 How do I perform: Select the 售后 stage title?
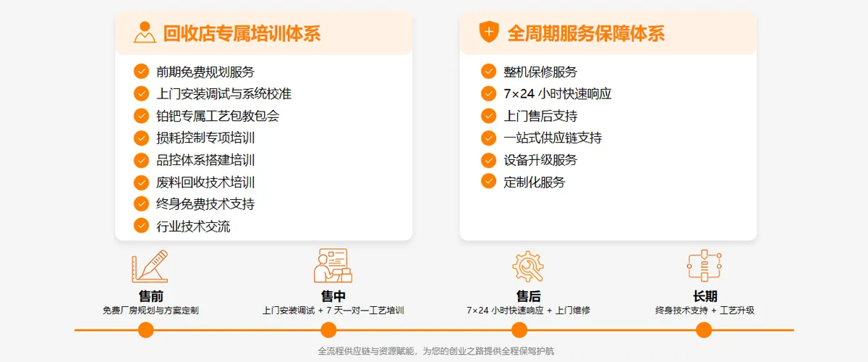coord(528,296)
